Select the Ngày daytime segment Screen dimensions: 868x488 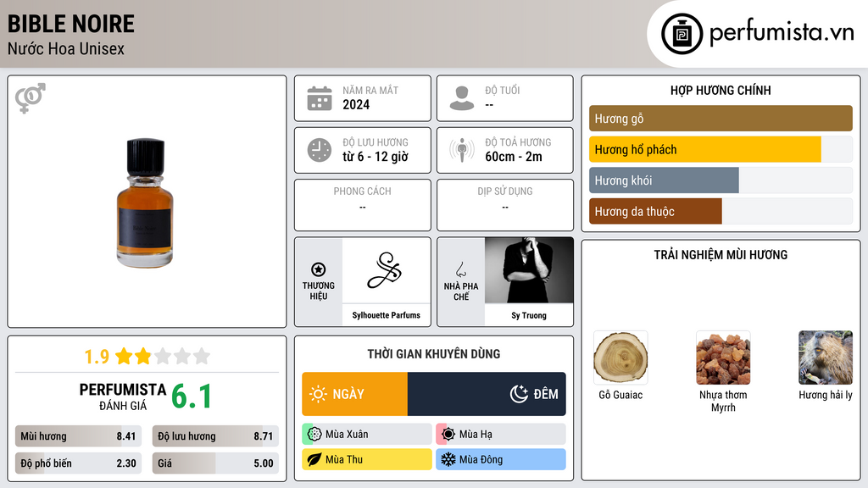coord(355,394)
